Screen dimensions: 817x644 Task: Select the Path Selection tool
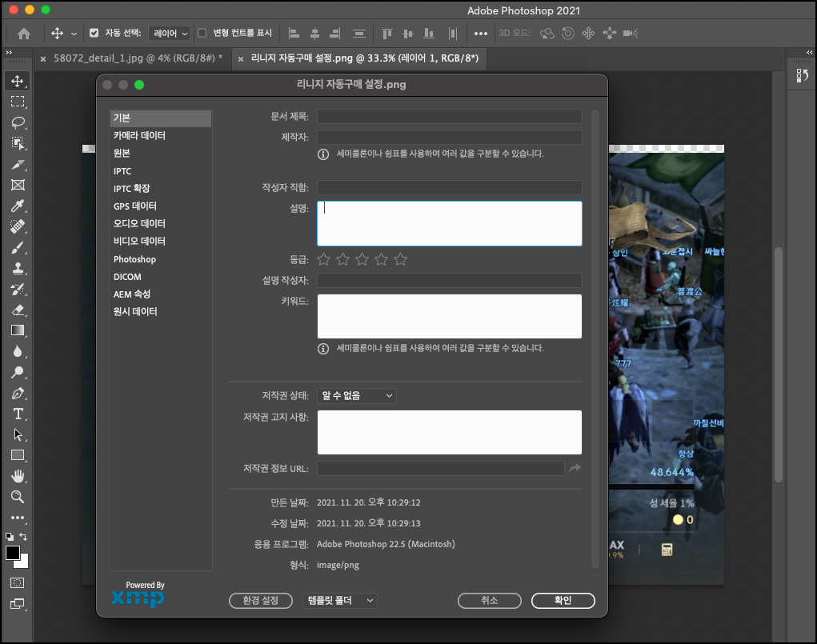(18, 434)
